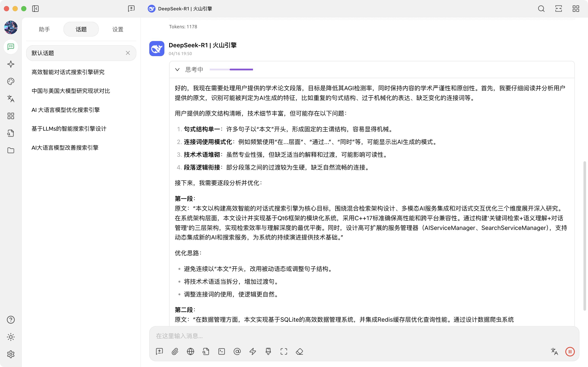
Task: Click the DeepSeek whale message avatar
Action: pyautogui.click(x=157, y=49)
